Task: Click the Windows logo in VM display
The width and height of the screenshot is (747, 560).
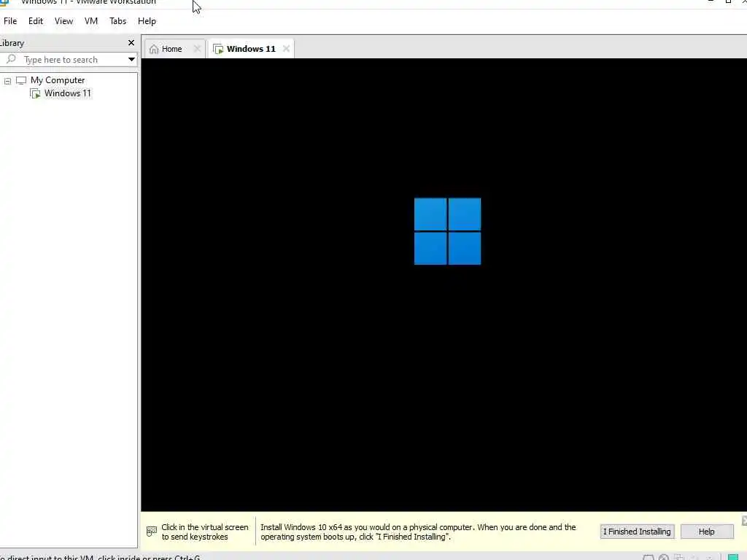Action: (447, 231)
